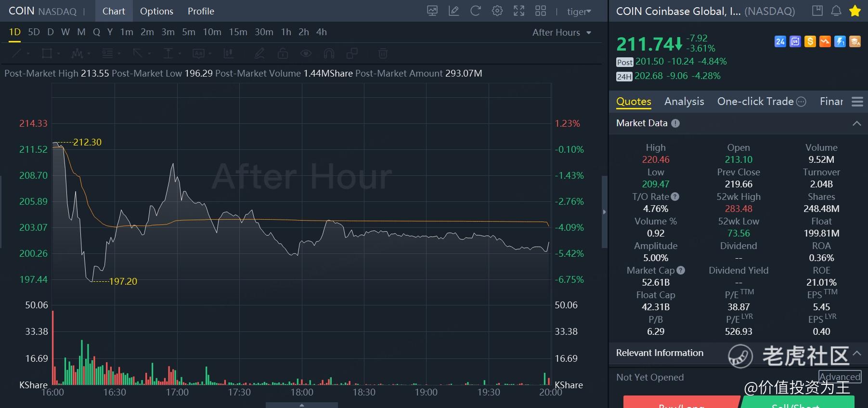Open the One-click Trade tab
Image resolution: width=868 pixels, height=408 pixels.
[x=755, y=102]
